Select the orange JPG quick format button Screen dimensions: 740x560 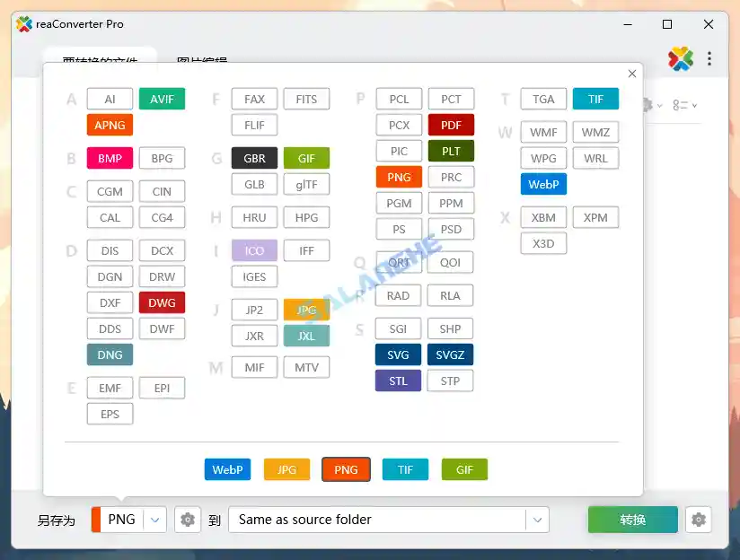pyautogui.click(x=286, y=468)
